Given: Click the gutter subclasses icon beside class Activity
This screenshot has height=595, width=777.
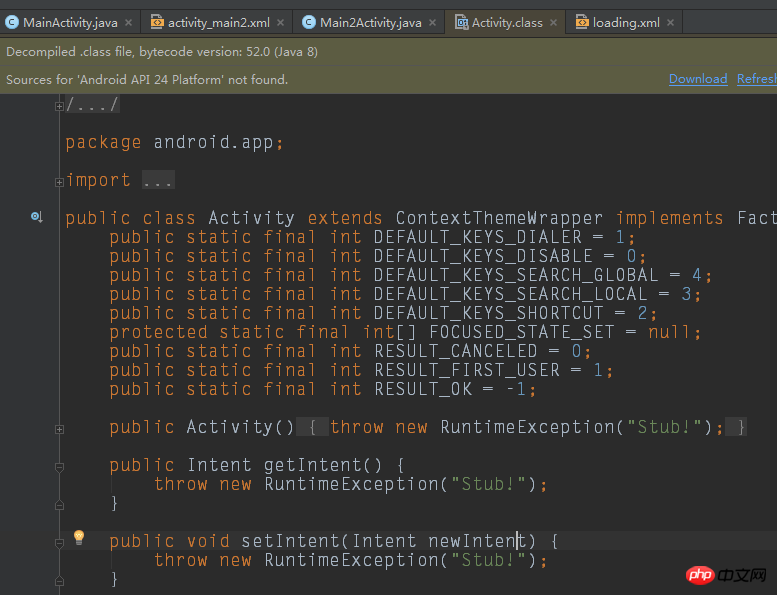Looking at the screenshot, I should click(36, 217).
